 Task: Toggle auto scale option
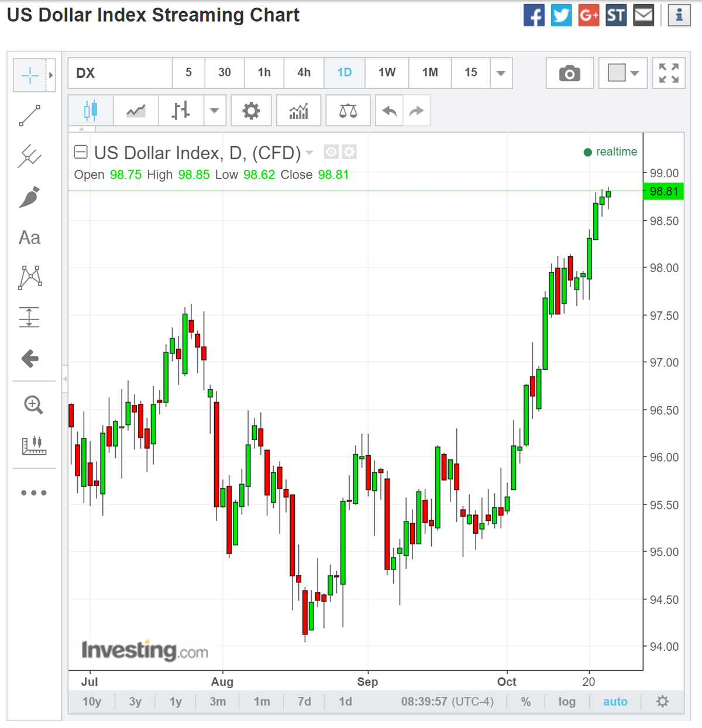click(x=615, y=701)
